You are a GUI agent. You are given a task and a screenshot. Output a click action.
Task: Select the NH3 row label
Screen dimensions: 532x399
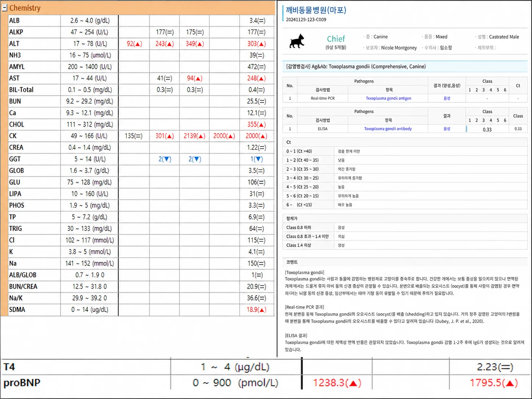click(x=15, y=55)
